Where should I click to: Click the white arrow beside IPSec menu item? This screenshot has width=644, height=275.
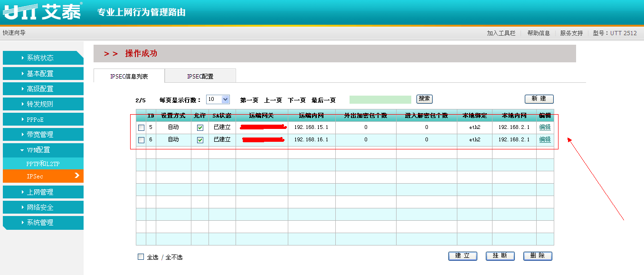[77, 176]
